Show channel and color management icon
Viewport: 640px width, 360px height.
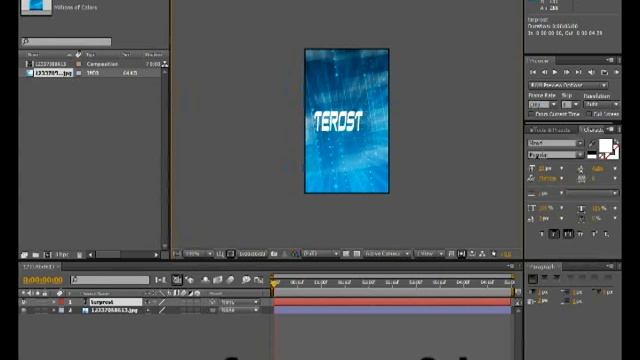point(295,254)
